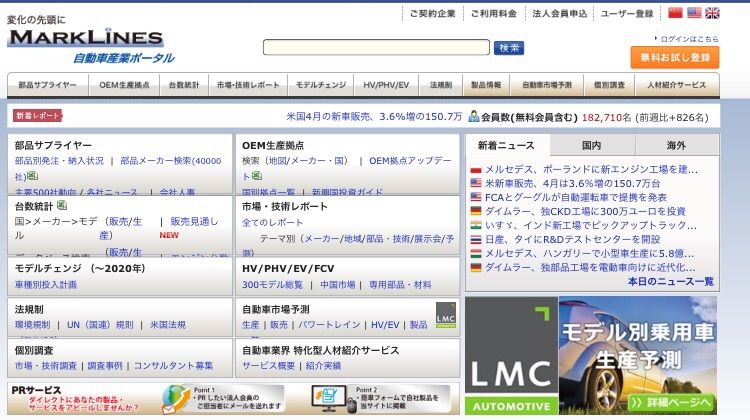Switch site language to Chinese flag

click(x=675, y=13)
